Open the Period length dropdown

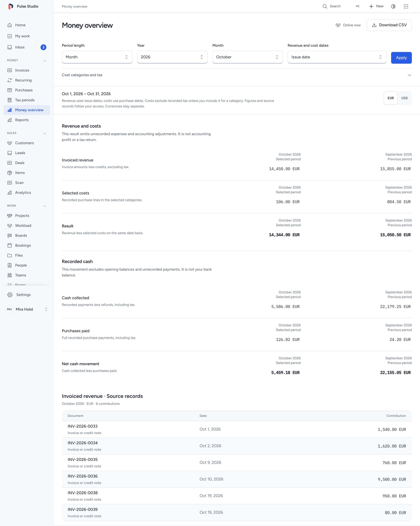(97, 57)
